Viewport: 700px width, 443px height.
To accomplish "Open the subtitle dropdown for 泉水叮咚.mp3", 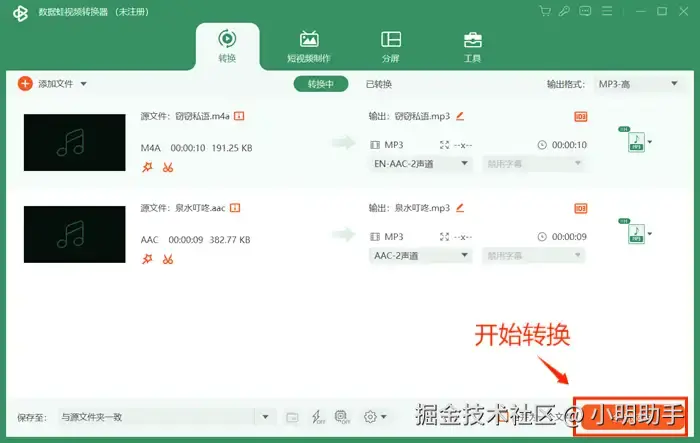I will (x=533, y=255).
